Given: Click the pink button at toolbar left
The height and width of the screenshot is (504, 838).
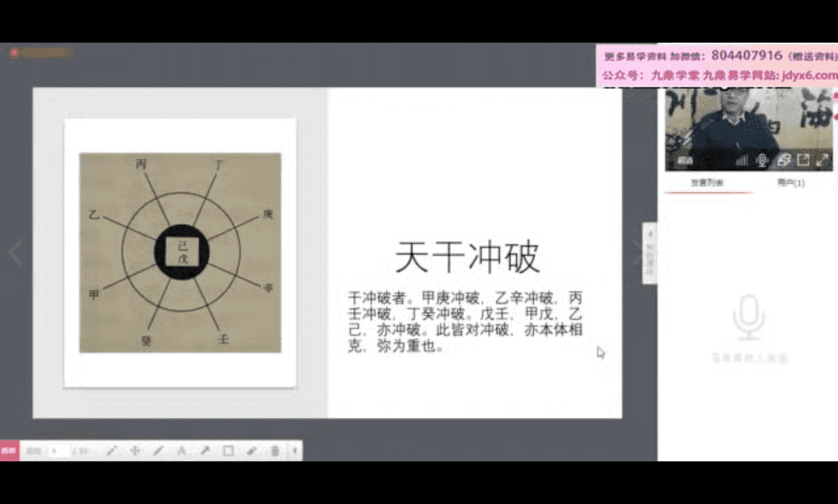Looking at the screenshot, I should pos(9,450).
